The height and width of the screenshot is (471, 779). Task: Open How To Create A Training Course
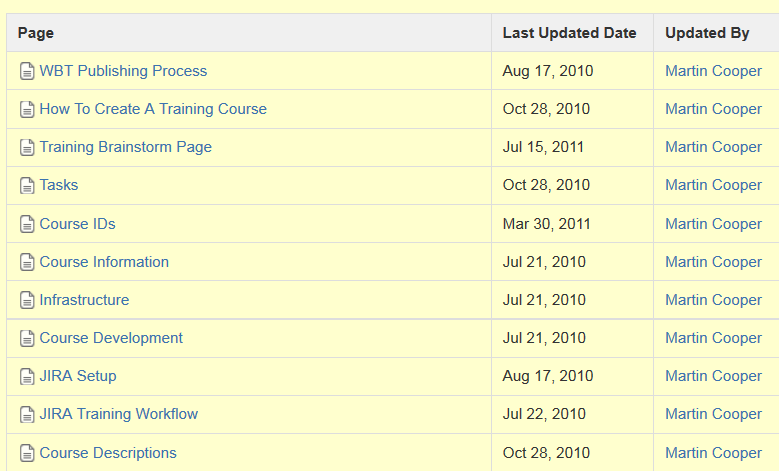tap(153, 109)
